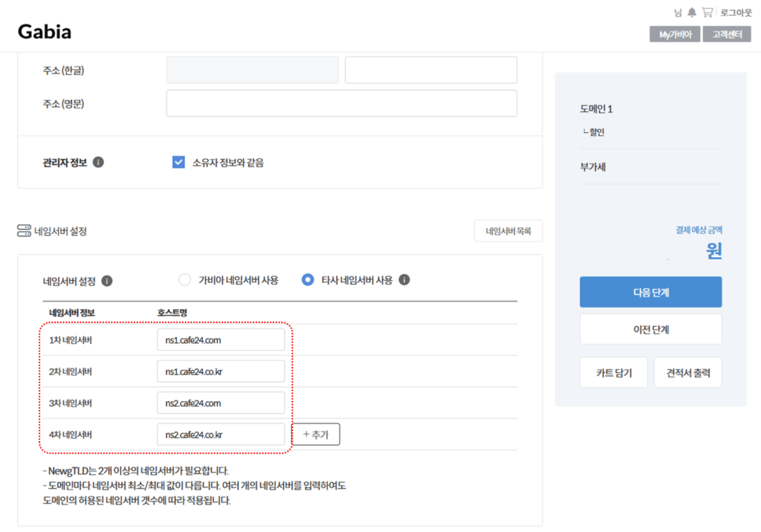Select 가비아 네임서버 사용 radio option

coord(185,280)
